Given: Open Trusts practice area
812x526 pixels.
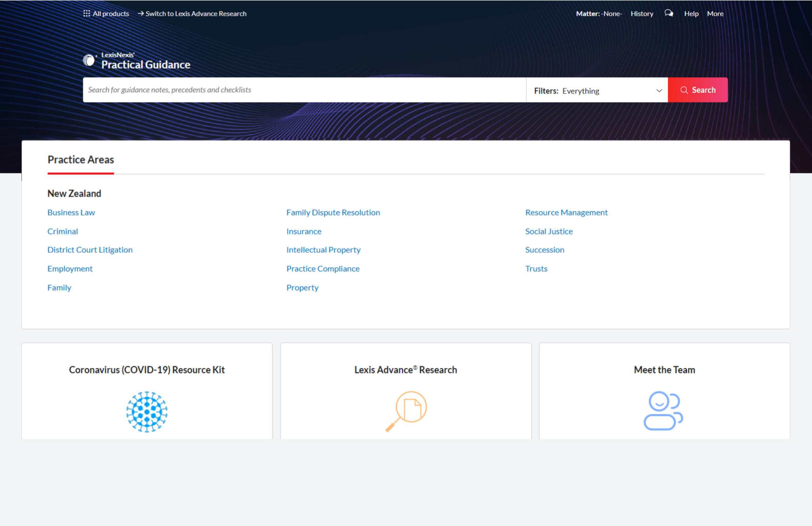Looking at the screenshot, I should [536, 269].
